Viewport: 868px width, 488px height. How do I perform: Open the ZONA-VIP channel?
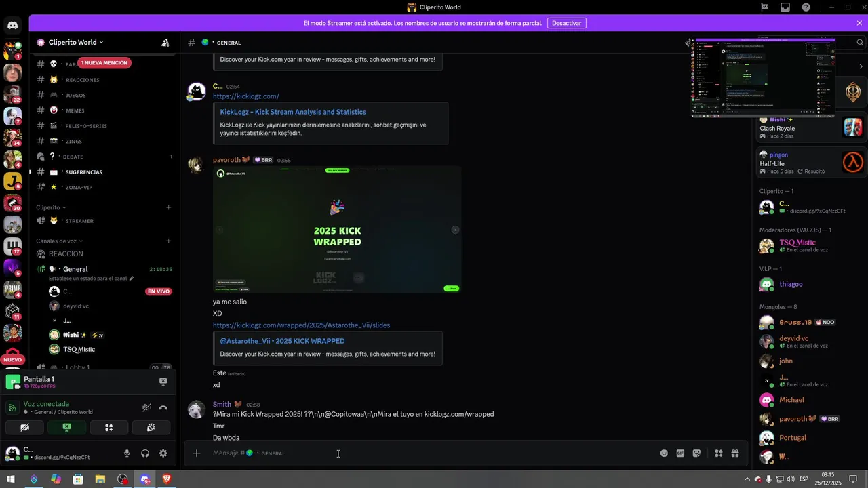tap(103, 187)
